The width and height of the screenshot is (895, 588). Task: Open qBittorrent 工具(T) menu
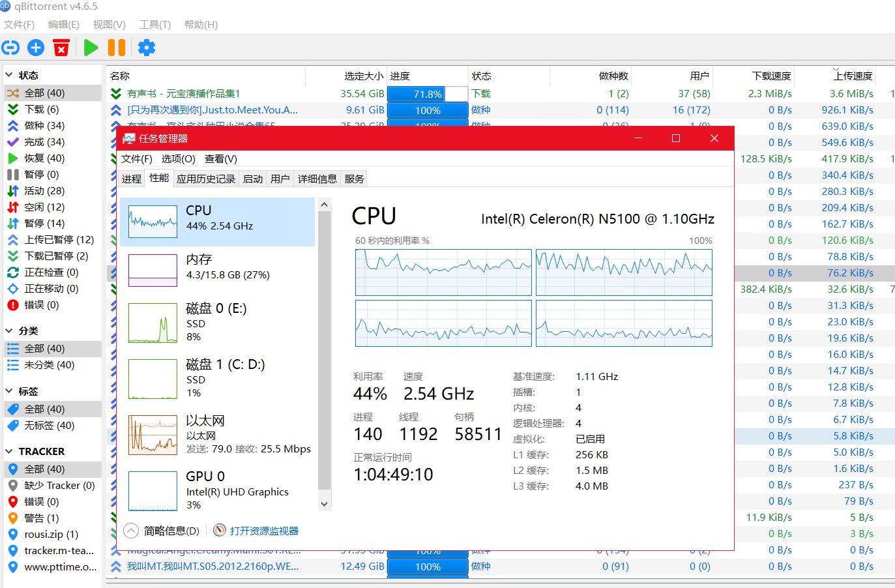click(154, 25)
